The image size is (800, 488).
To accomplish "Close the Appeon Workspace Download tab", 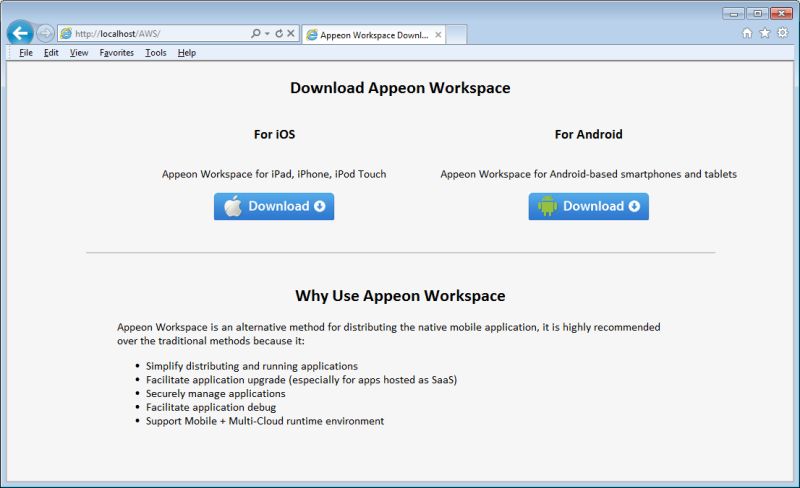I will click(438, 35).
